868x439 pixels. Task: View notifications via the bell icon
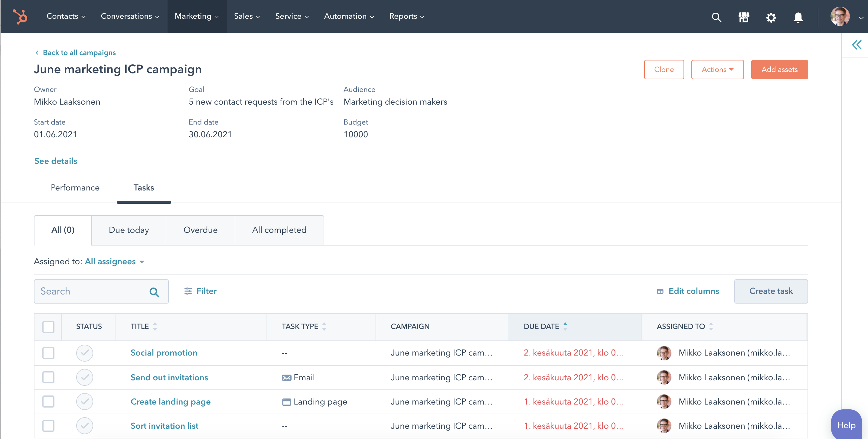[798, 18]
